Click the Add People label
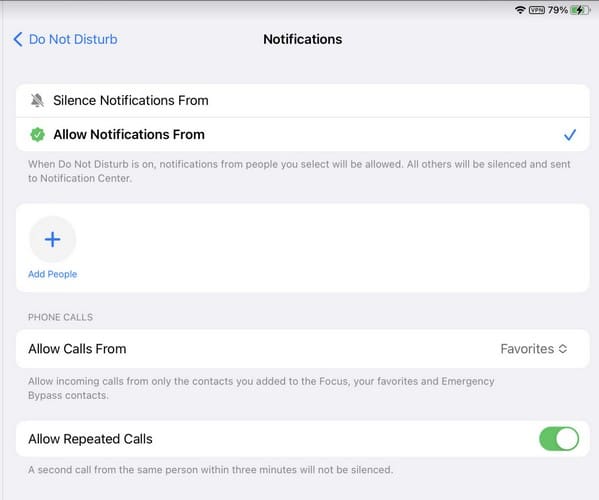This screenshot has width=599, height=500. coord(52,274)
